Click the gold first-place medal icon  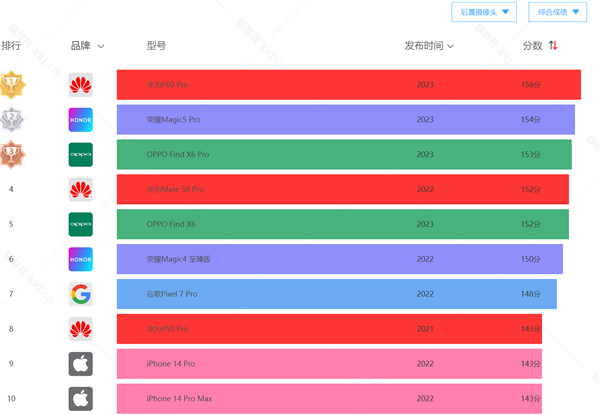(12, 85)
